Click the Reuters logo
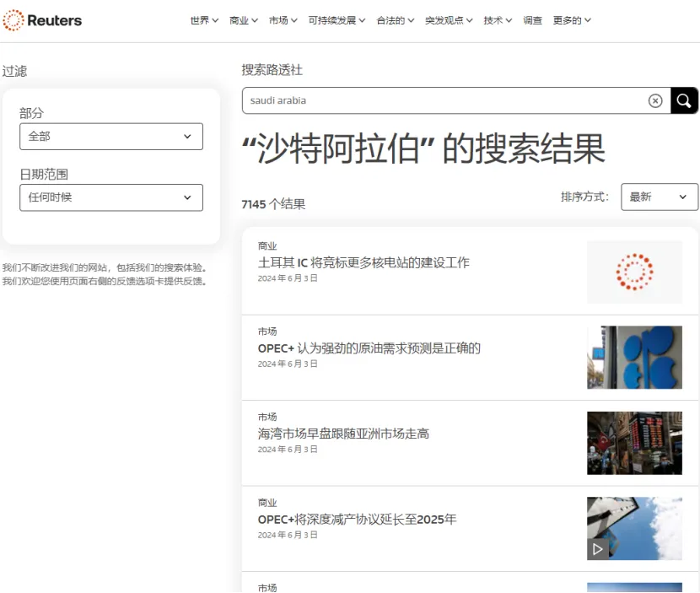700x593 pixels. pos(42,20)
